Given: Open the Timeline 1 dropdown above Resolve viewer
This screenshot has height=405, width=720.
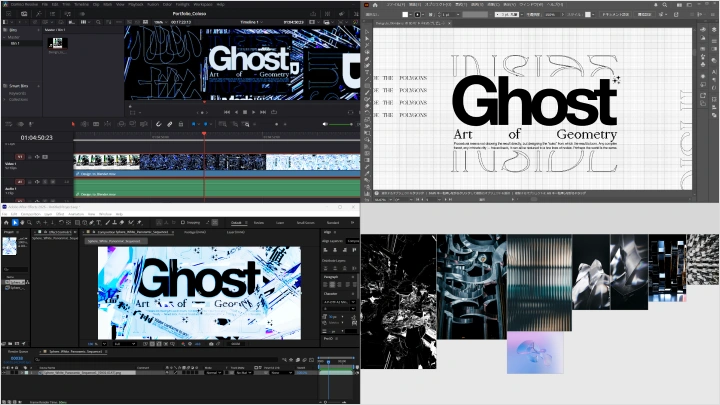Looking at the screenshot, I should click(x=252, y=22).
